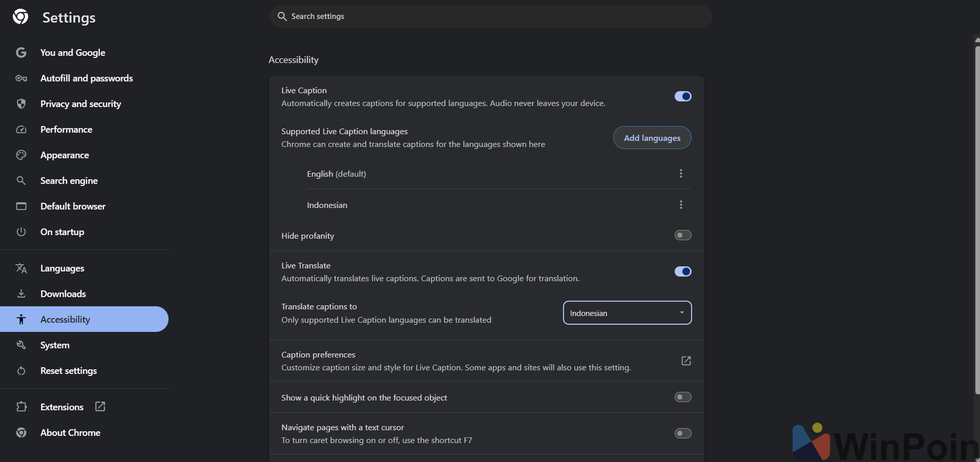
Task: Turn off the Live Caption toggle
Action: click(683, 96)
